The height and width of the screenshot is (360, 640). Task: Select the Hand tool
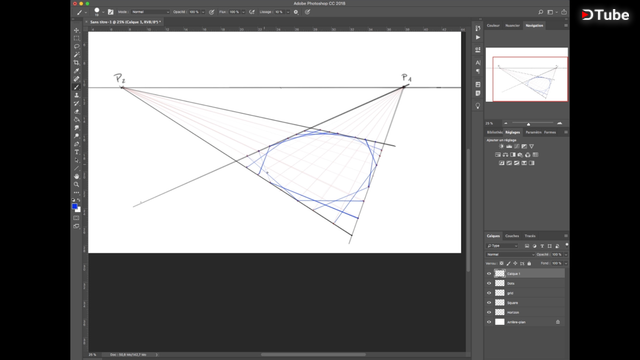(x=76, y=176)
